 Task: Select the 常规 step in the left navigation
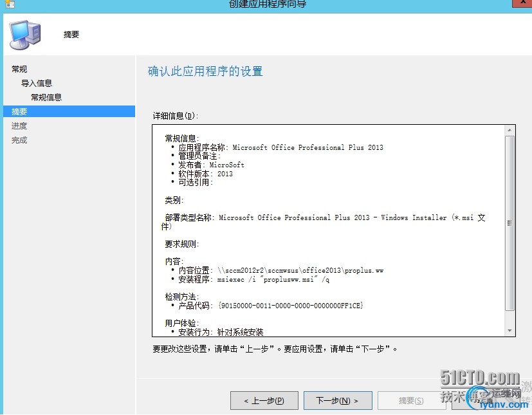(x=19, y=69)
